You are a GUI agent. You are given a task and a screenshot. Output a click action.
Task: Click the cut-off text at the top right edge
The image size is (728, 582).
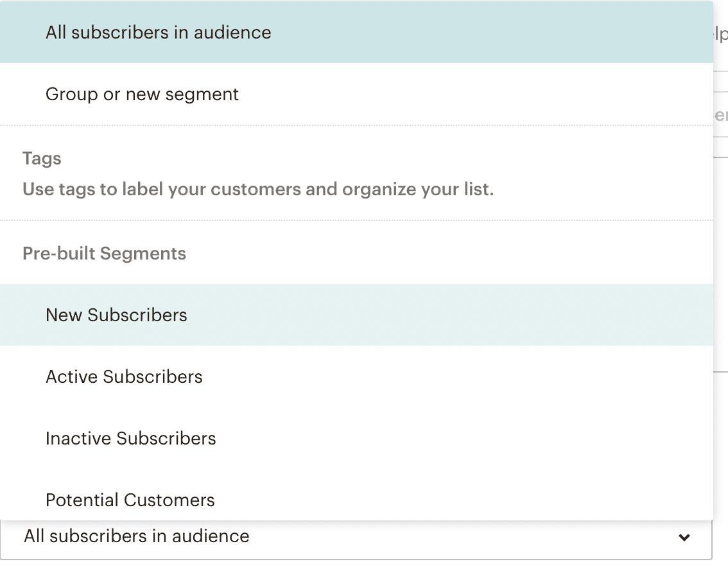coord(720,34)
